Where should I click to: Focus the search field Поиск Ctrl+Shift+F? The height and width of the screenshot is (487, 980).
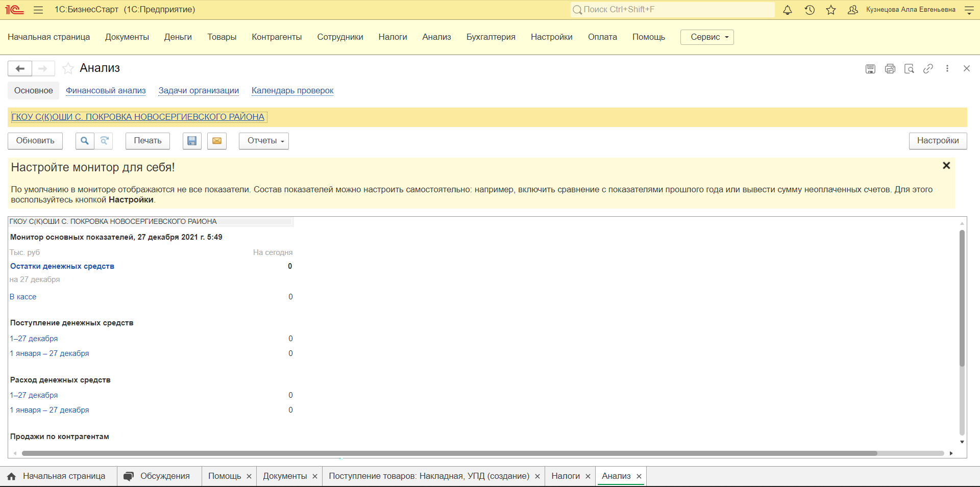pyautogui.click(x=673, y=10)
